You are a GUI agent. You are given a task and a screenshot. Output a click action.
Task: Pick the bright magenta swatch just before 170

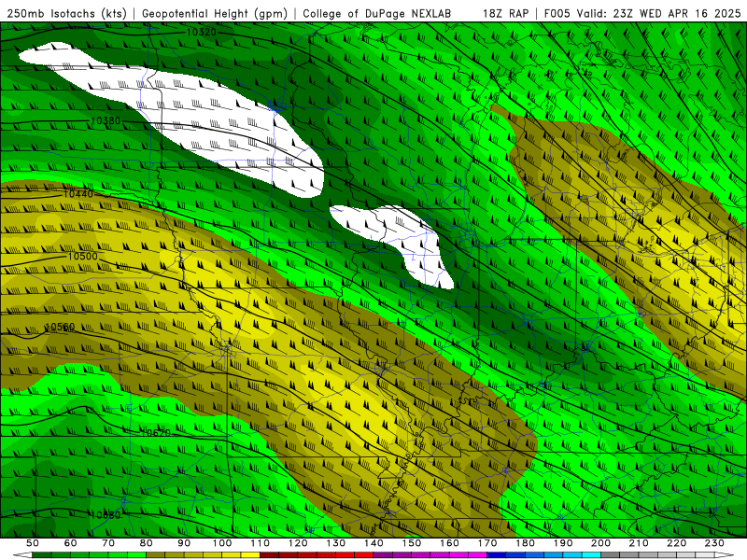(477, 554)
